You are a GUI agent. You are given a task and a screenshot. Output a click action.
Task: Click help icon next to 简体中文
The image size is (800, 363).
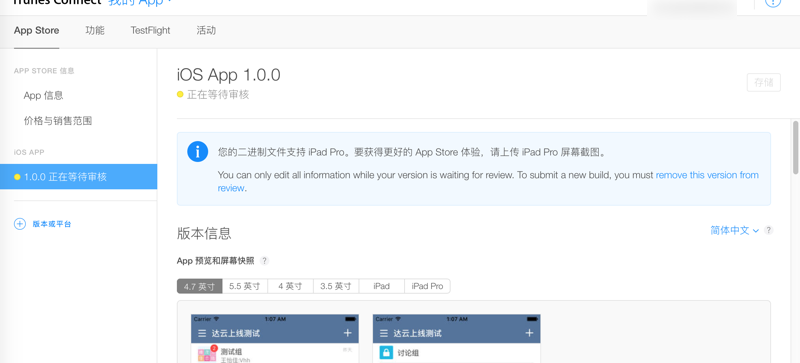(x=769, y=230)
